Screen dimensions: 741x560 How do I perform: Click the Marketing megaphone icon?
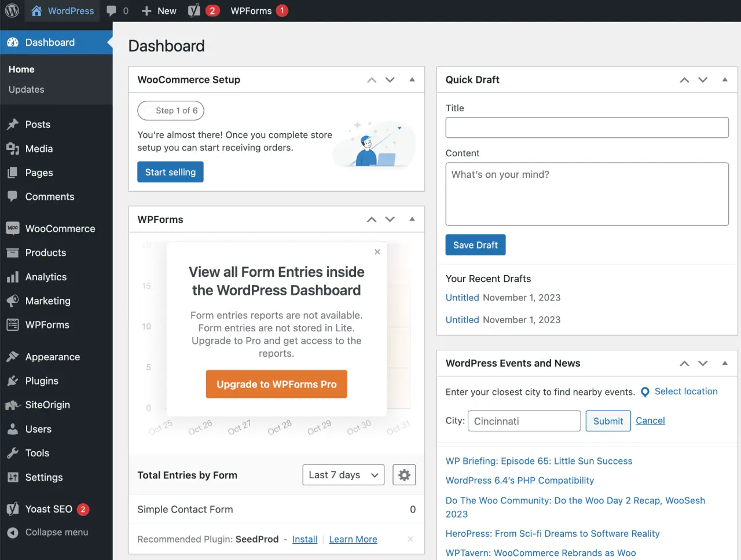[x=13, y=301]
